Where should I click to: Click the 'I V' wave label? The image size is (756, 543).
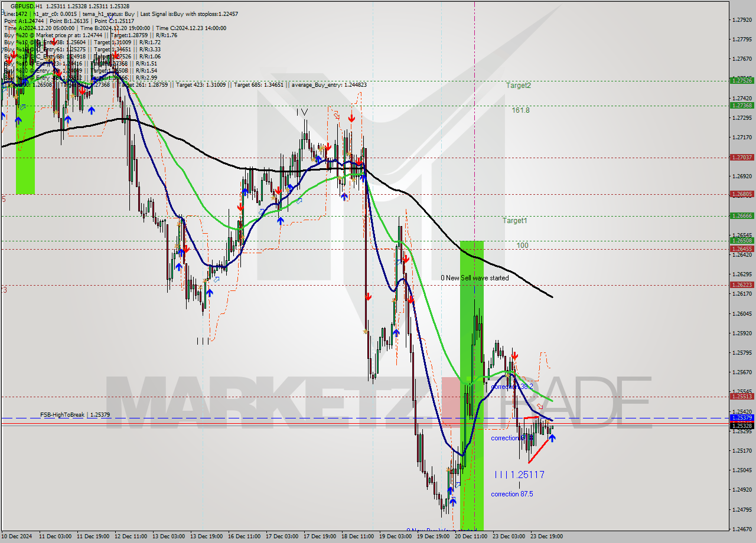(302, 112)
